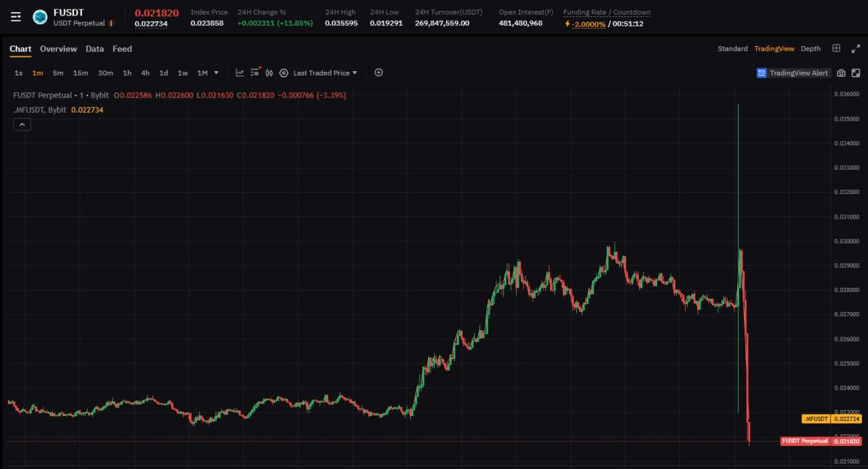Click the TradingView Alert button
Image resolution: width=868 pixels, height=469 pixels.
[793, 73]
